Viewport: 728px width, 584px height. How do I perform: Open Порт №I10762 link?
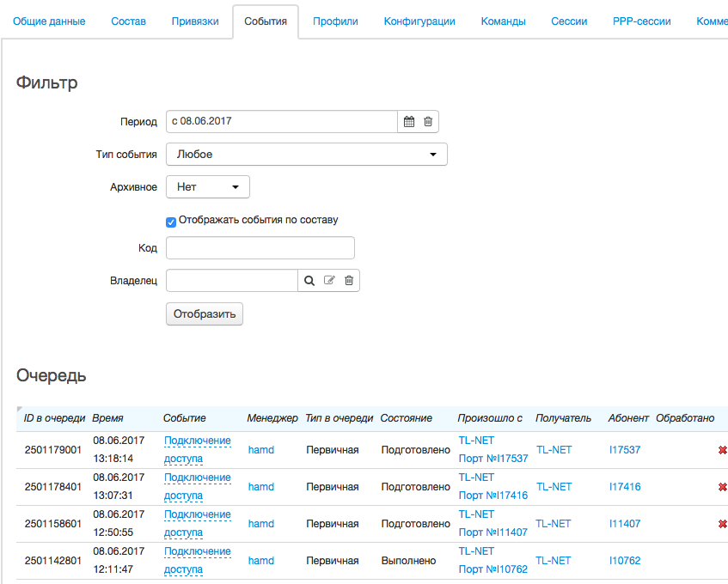point(493,569)
